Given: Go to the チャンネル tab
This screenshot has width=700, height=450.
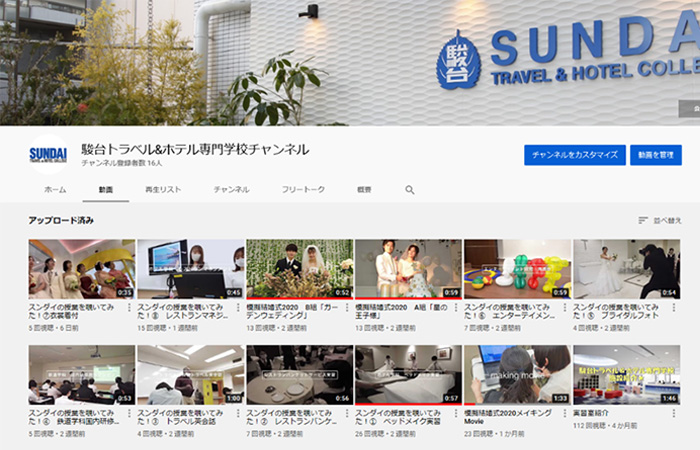Looking at the screenshot, I should point(231,190).
